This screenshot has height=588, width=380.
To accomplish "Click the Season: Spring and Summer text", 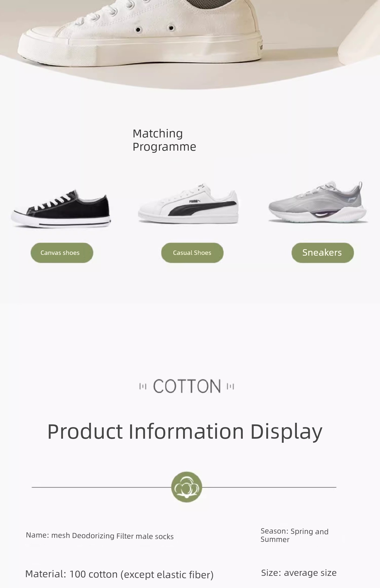I will point(294,535).
